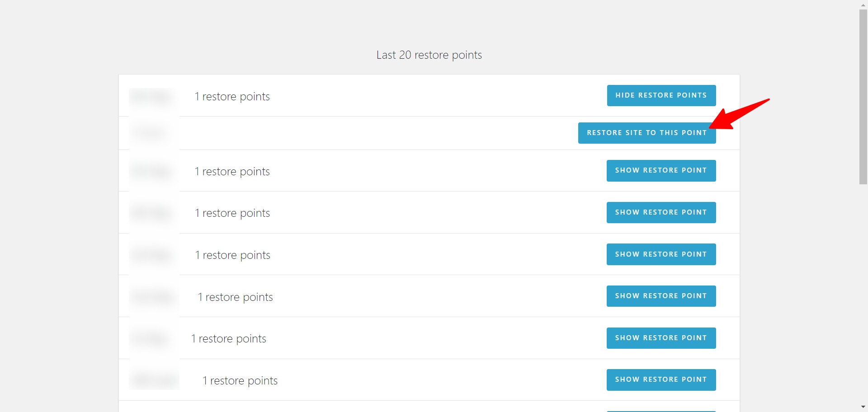Open the fourth Show Restore Point button

point(661,296)
